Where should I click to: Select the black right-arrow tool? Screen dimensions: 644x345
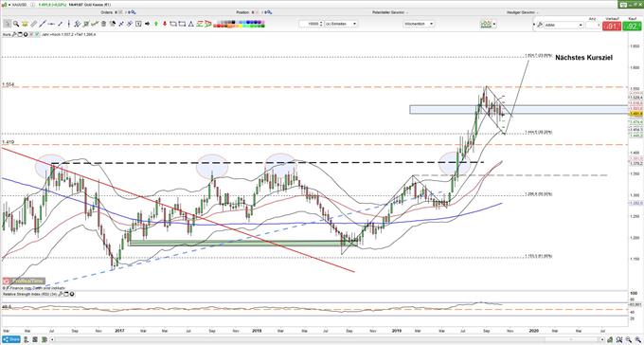pyautogui.click(x=147, y=24)
